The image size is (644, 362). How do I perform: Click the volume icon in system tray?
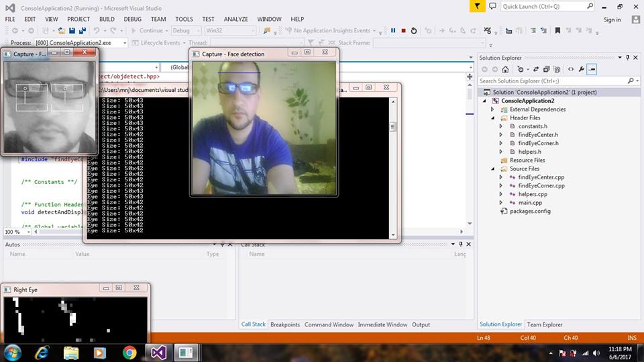[x=596, y=353]
